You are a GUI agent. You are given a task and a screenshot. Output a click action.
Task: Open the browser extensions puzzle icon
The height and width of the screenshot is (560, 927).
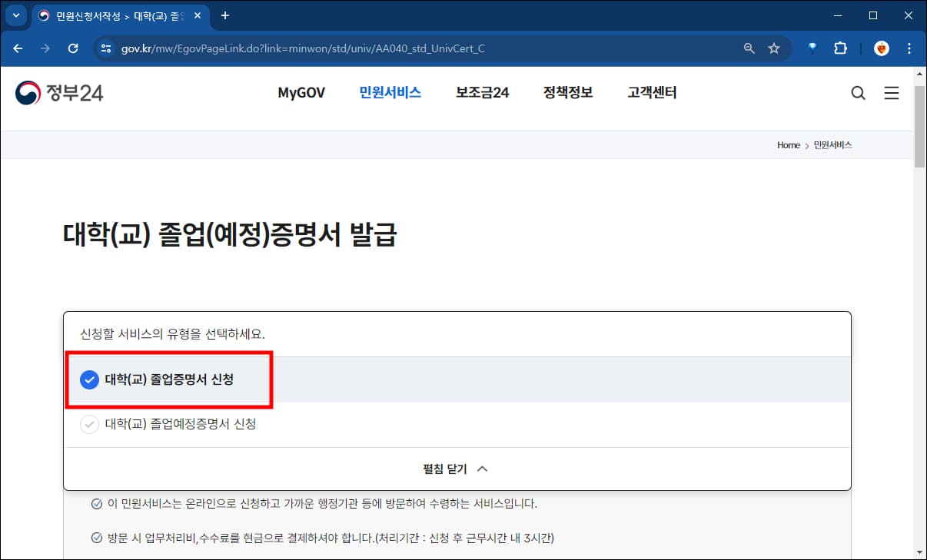840,48
